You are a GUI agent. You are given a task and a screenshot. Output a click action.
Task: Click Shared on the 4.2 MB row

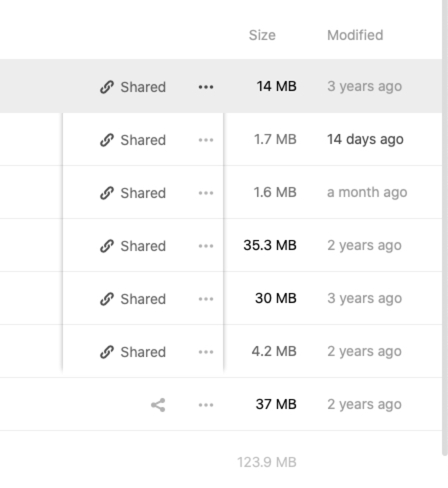(x=142, y=352)
